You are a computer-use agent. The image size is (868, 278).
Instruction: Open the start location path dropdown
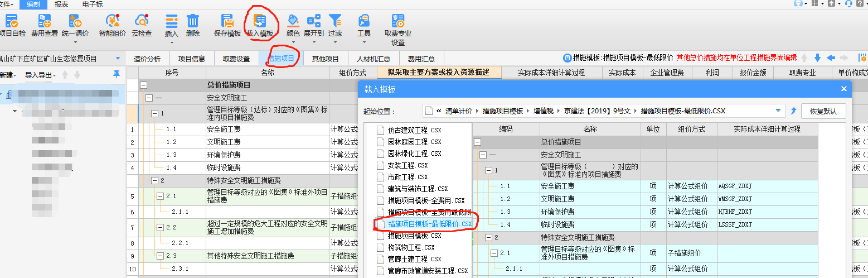[779, 111]
